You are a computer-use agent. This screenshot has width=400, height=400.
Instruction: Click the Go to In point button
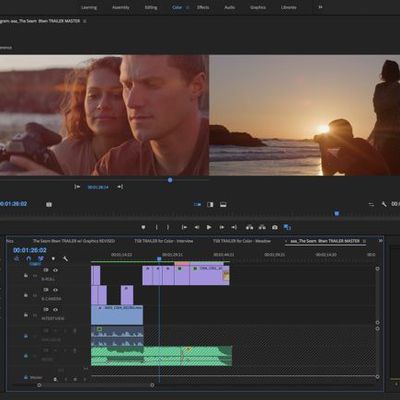[x=184, y=227]
